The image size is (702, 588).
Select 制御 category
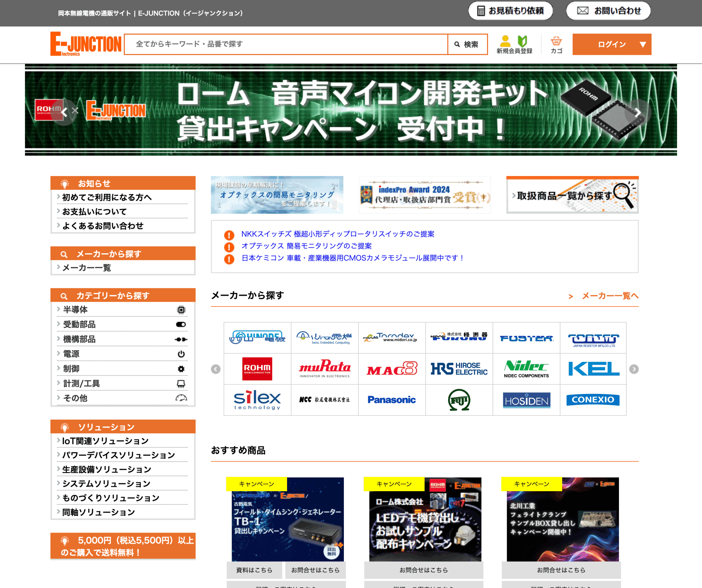(x=122, y=368)
